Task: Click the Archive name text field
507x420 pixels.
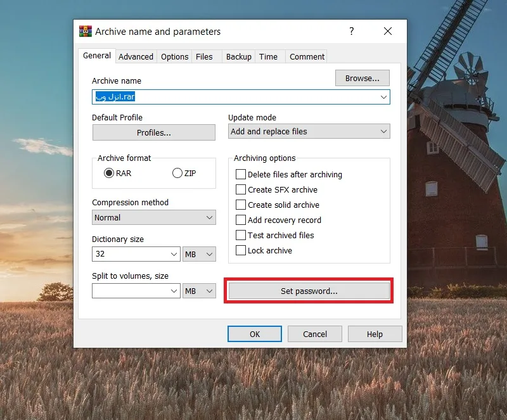Action: pos(241,97)
